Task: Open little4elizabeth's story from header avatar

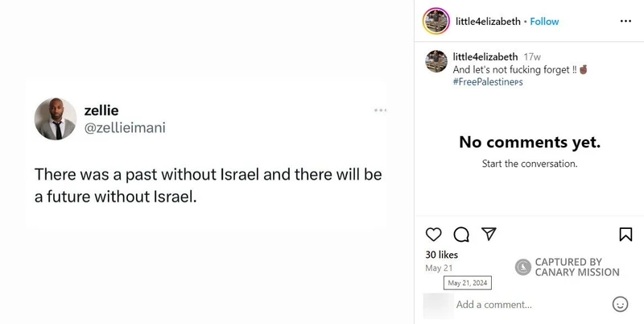Action: click(436, 21)
